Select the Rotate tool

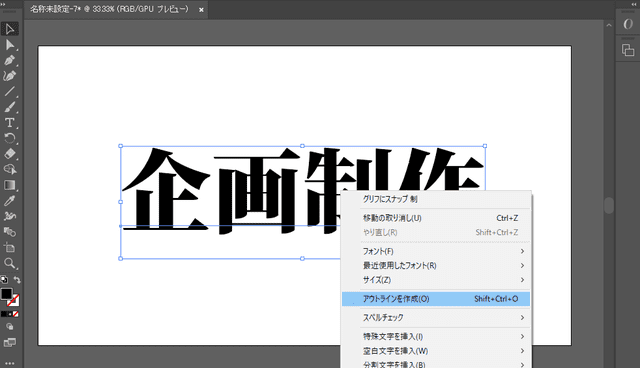[9, 138]
